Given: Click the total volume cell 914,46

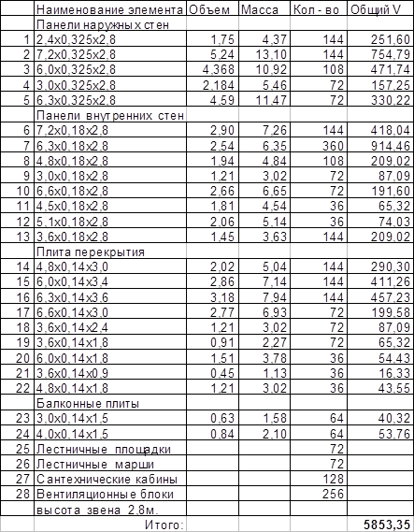Looking at the screenshot, I should point(380,146).
